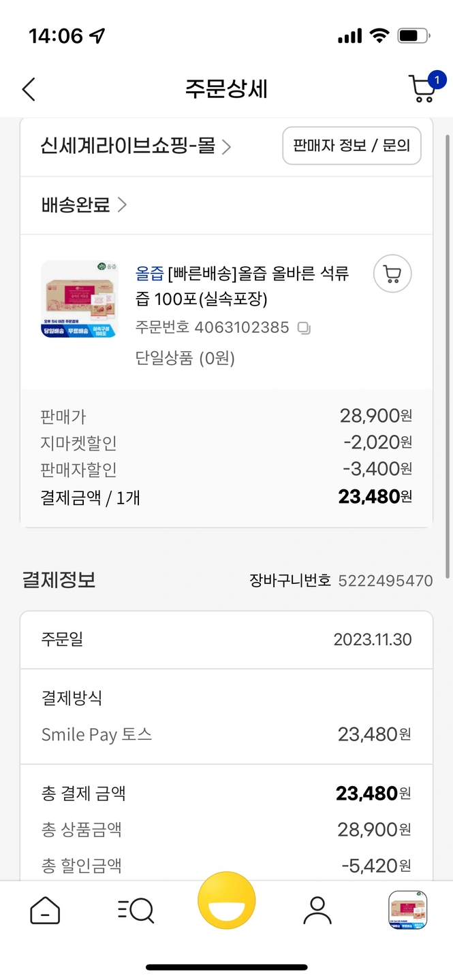453x980 pixels.
Task: Expand 배송완료 delivery status details
Action: click(84, 205)
